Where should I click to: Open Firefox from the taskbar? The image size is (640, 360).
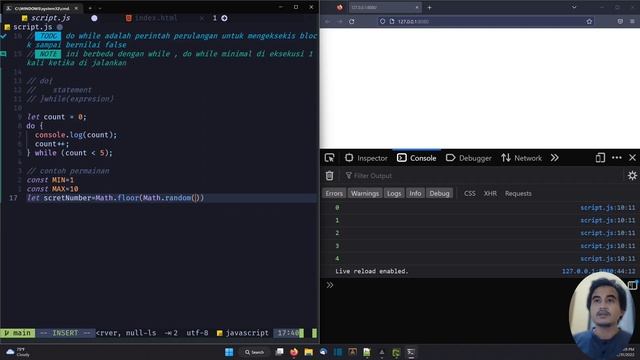[x=294, y=352]
